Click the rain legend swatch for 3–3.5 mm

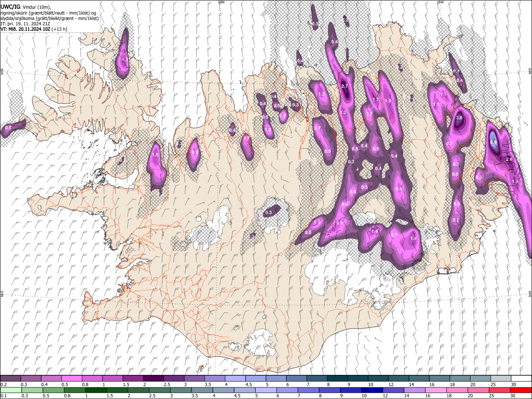point(181,390)
